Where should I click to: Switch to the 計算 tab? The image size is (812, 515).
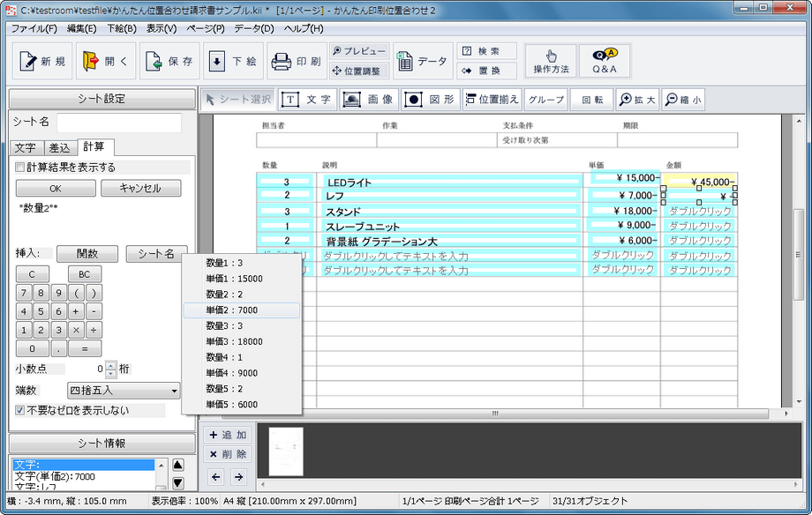tap(94, 146)
